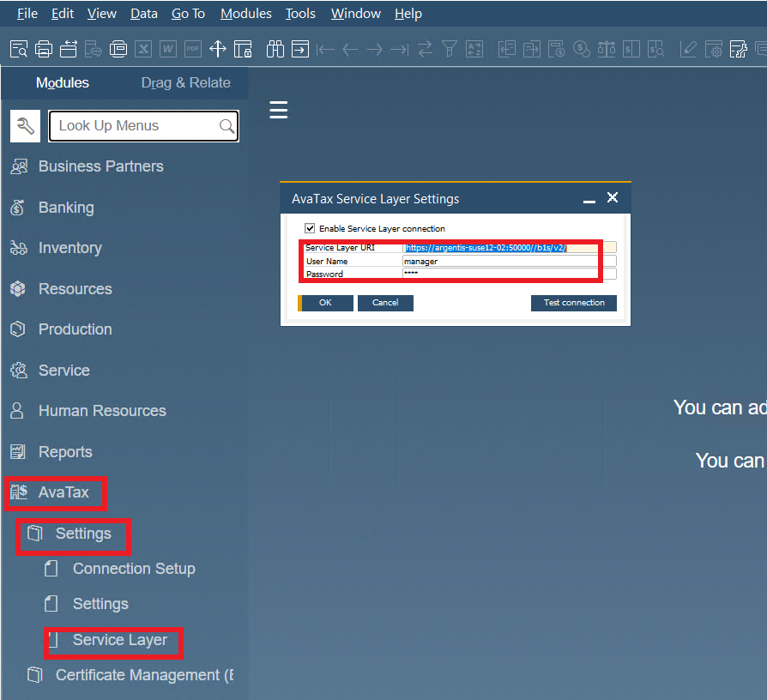The image size is (767, 700).
Task: Click the Find binoculars icon
Action: tap(275, 50)
